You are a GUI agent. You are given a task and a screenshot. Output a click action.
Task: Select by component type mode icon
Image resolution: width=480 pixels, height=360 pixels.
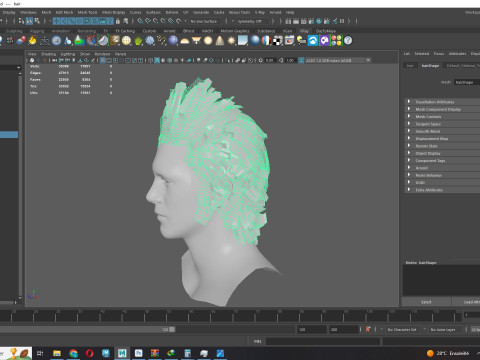37,21
